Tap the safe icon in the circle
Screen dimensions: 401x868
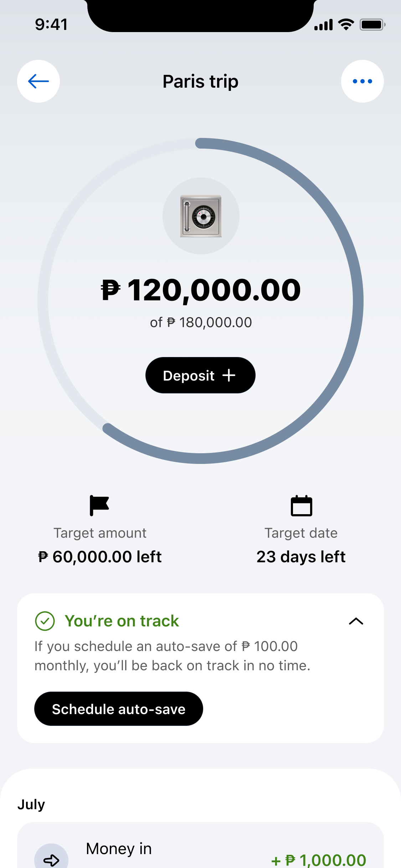(x=201, y=216)
